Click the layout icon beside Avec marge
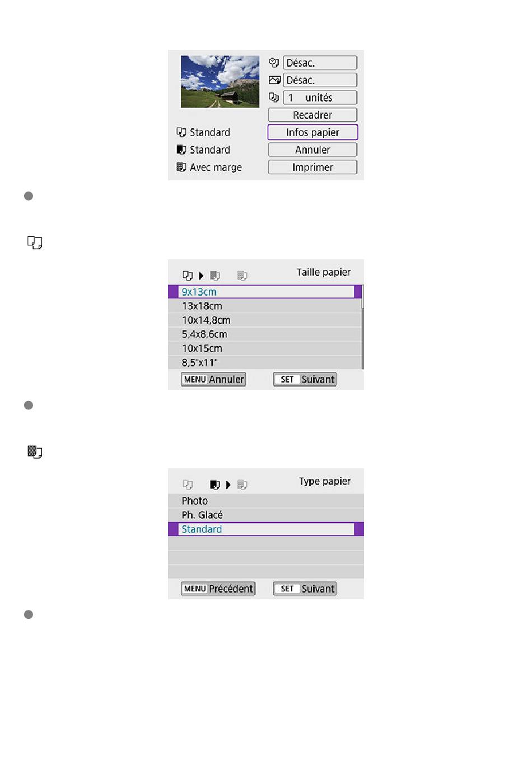The height and width of the screenshot is (774, 532). 181,167
